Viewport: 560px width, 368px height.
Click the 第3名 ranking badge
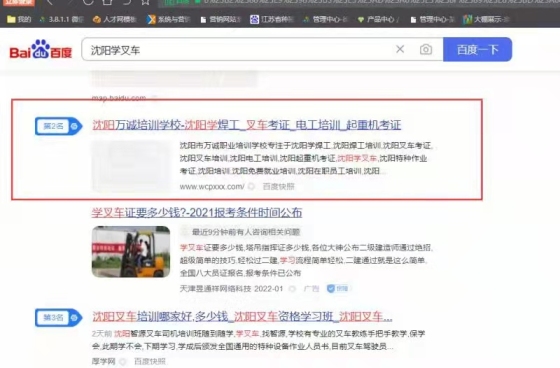(59, 318)
